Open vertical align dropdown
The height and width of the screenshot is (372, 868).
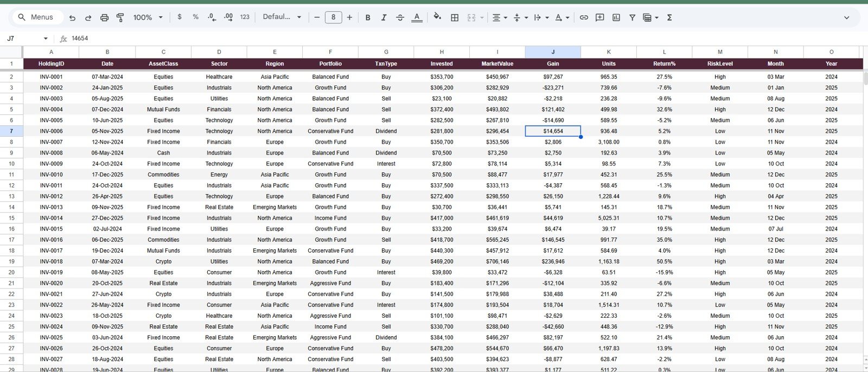(520, 17)
